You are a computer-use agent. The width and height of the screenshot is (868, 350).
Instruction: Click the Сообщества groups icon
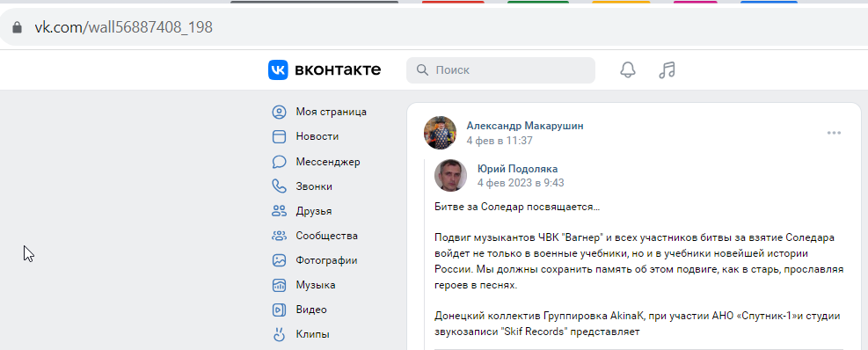tap(279, 236)
